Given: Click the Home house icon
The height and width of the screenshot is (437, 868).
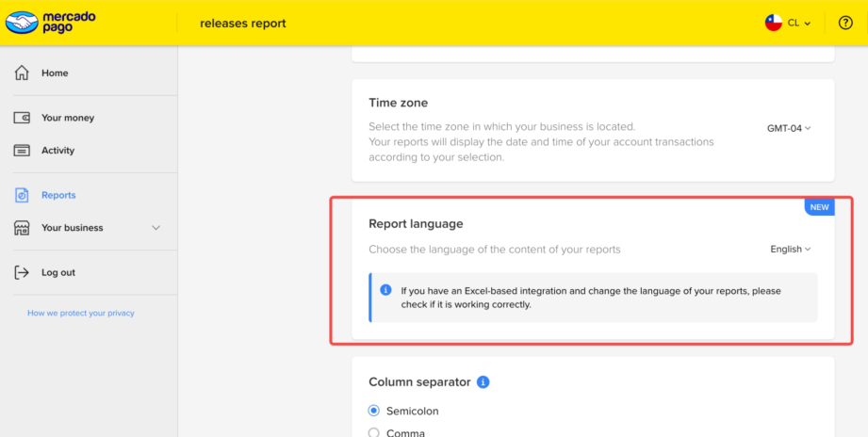Looking at the screenshot, I should [22, 73].
